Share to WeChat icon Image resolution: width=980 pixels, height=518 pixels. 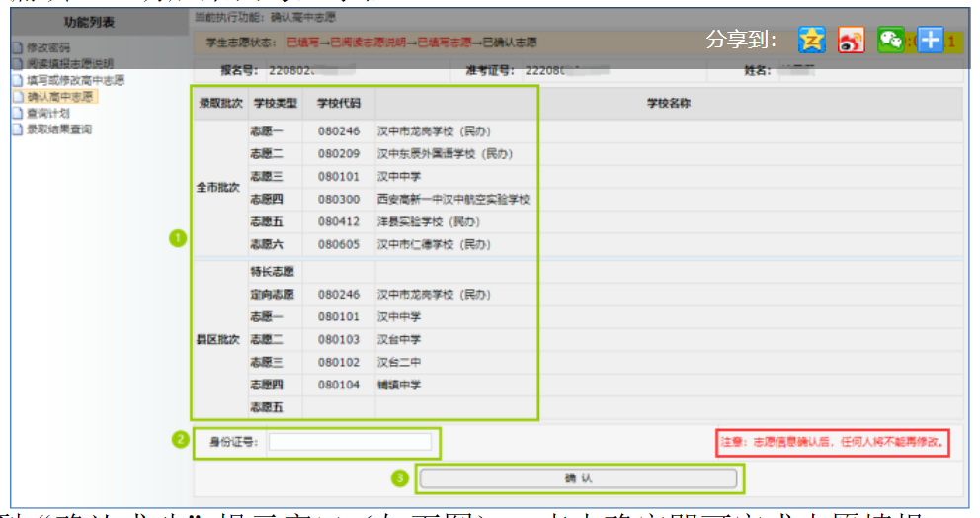point(890,40)
